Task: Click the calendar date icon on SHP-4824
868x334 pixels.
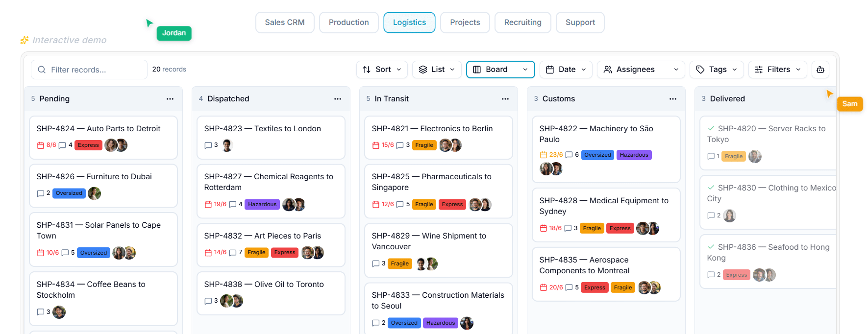Action: point(41,145)
